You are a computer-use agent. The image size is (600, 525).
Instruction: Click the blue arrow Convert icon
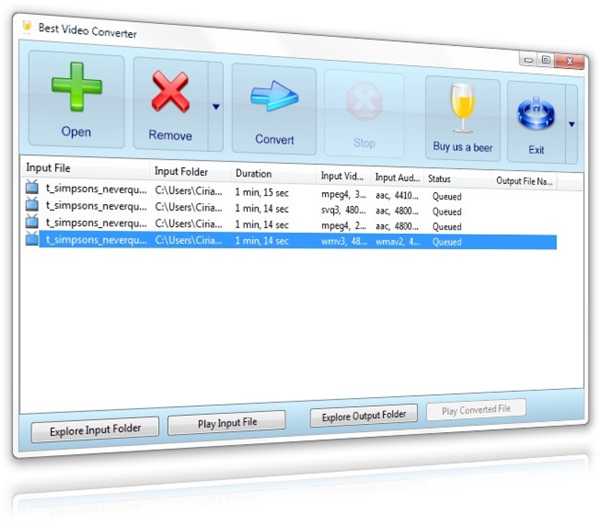274,96
